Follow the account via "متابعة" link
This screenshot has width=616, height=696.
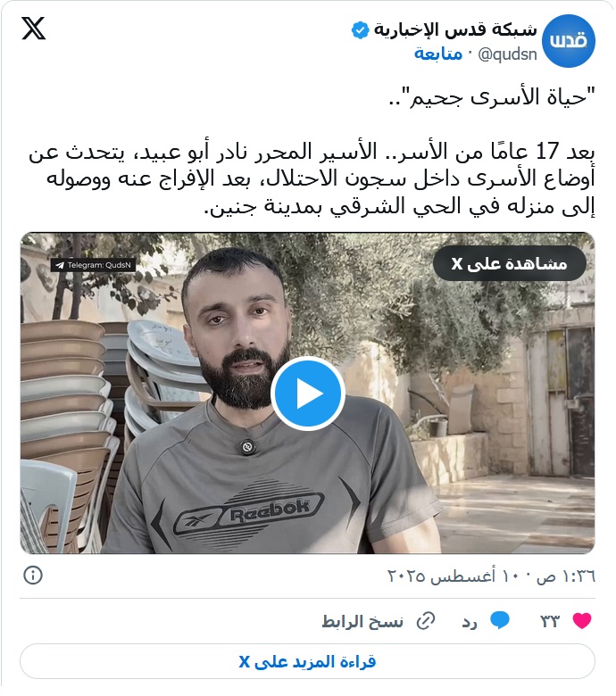pyautogui.click(x=438, y=54)
